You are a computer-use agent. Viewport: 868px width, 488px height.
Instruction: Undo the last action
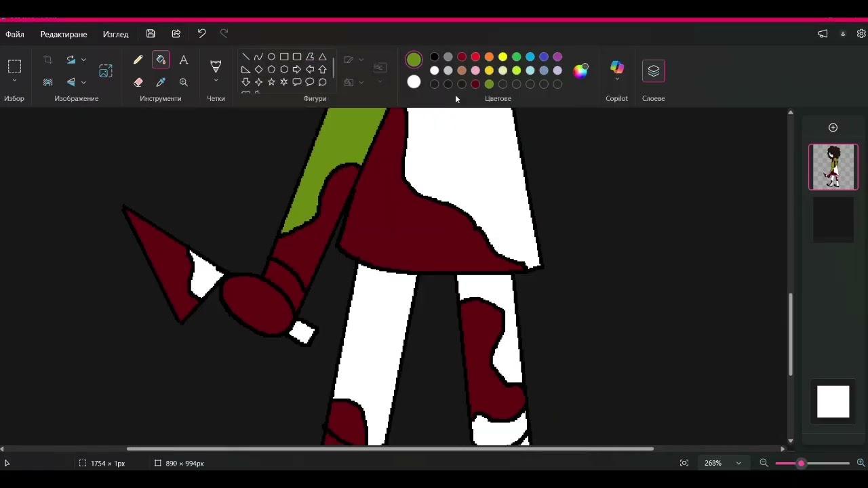[x=201, y=34]
